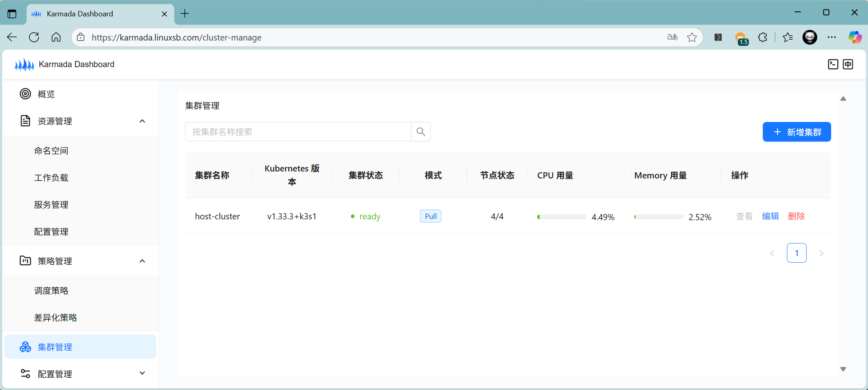Open 调度策略 menu item
Image resolution: width=868 pixels, height=390 pixels.
[51, 291]
